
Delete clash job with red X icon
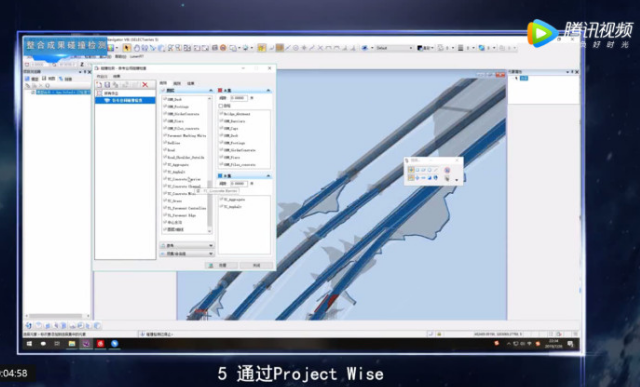(145, 85)
